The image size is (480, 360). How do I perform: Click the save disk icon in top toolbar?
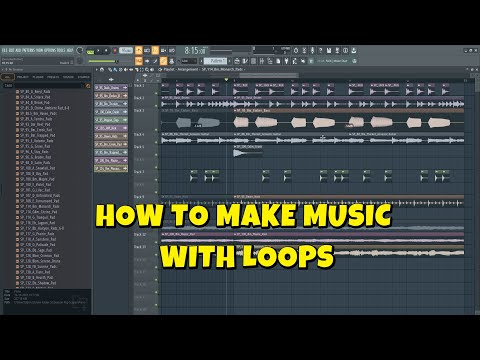(329, 51)
